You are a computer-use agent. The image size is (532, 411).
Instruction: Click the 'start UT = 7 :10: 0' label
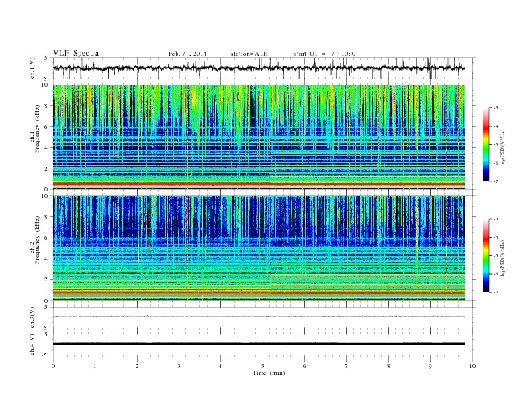[x=324, y=54]
